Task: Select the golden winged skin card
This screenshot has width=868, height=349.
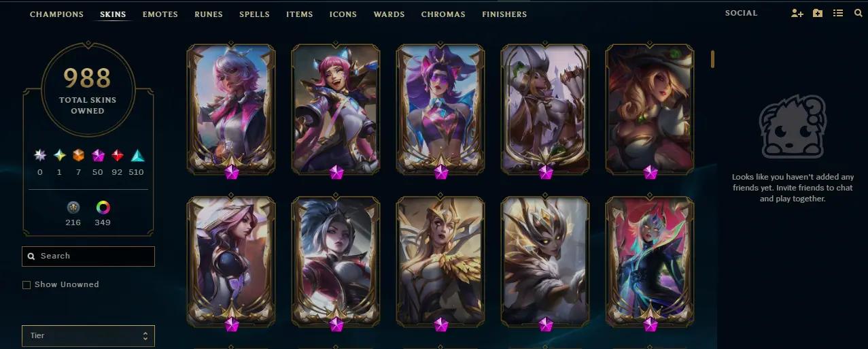Action: tap(440, 261)
